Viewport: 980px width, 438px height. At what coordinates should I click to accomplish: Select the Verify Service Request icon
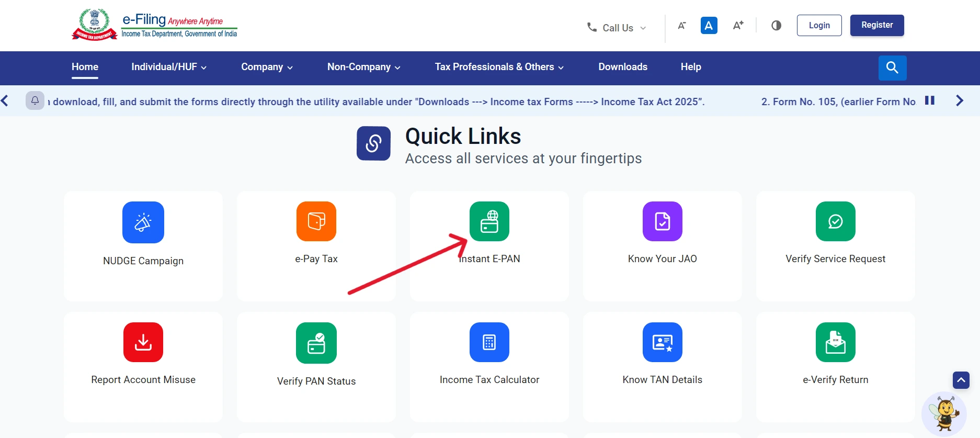(835, 221)
